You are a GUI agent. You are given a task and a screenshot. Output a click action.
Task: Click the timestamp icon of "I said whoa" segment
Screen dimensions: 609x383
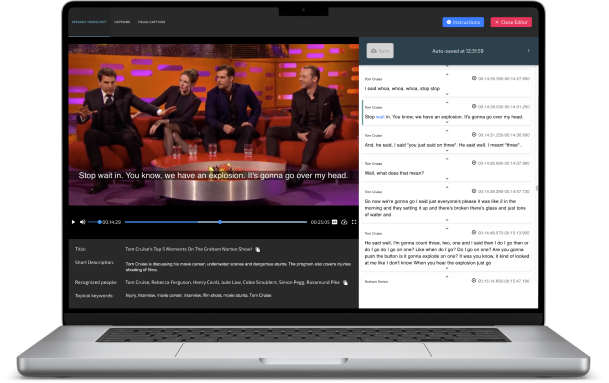tap(474, 78)
